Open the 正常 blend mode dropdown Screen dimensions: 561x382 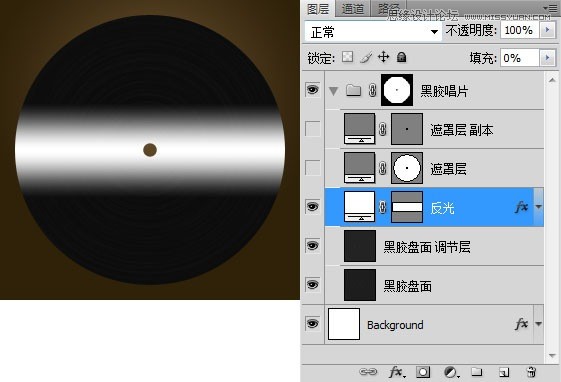373,32
